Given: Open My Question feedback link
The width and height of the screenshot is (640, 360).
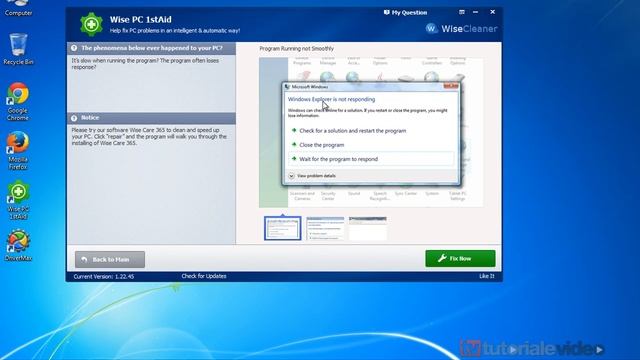Looking at the screenshot, I should tap(405, 13).
